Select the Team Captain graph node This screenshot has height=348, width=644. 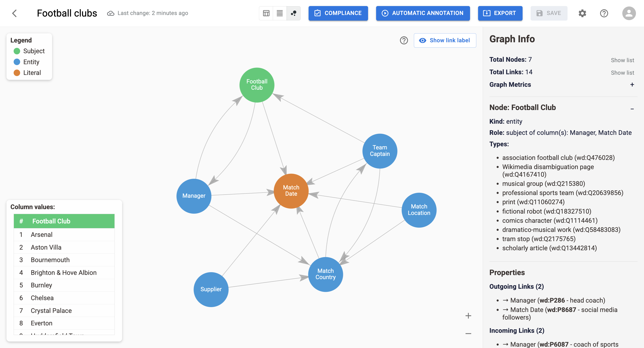(x=380, y=151)
